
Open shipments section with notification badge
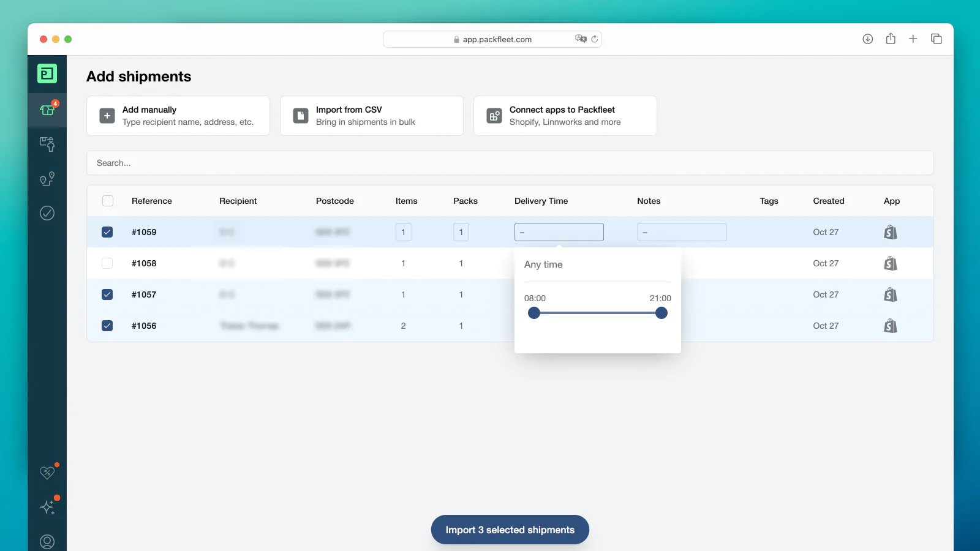(x=47, y=110)
